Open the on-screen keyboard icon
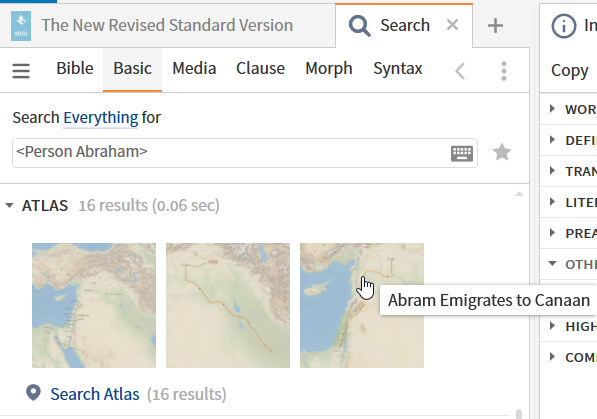597x419 pixels. (x=462, y=154)
